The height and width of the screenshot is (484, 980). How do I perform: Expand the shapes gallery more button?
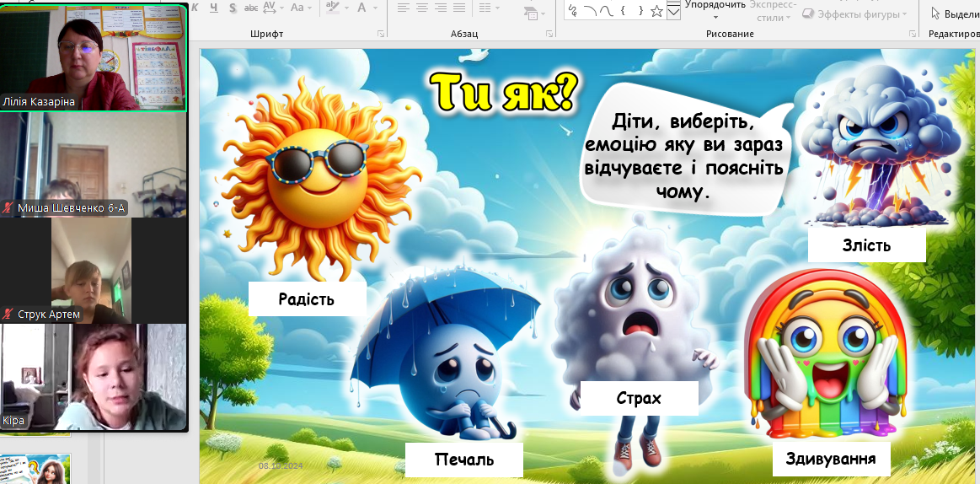coord(674,11)
